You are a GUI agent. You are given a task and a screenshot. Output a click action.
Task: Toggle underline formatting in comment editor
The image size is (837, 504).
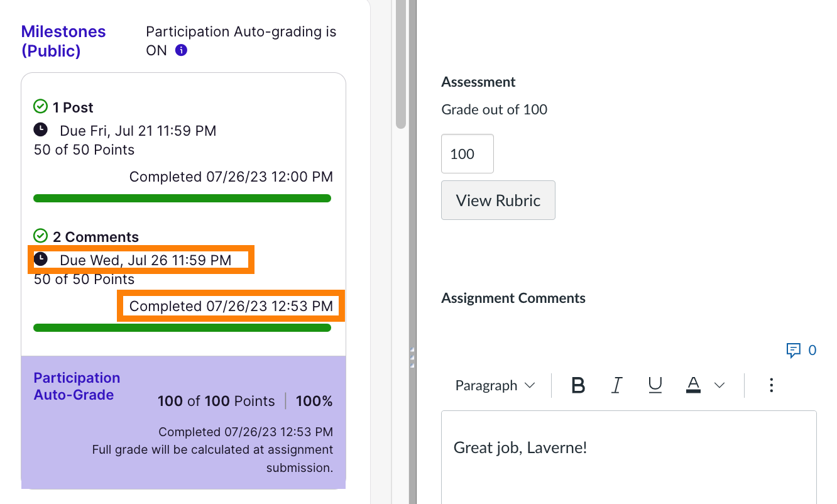(x=655, y=385)
